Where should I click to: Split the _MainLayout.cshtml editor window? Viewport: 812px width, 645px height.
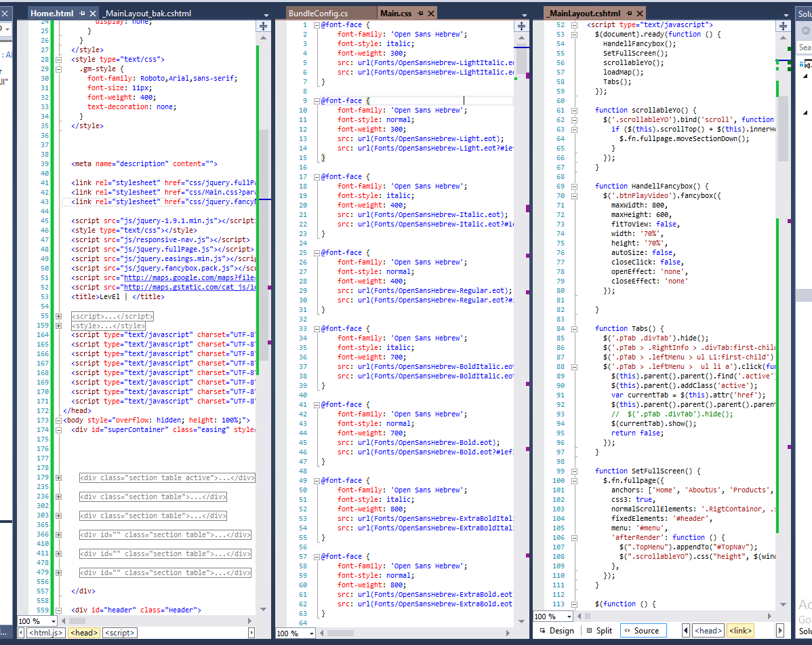pyautogui.click(x=783, y=26)
